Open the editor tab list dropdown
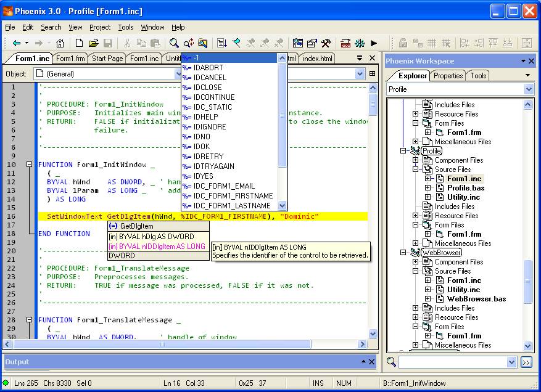Image resolution: width=541 pixels, height=392 pixels. coord(360,58)
